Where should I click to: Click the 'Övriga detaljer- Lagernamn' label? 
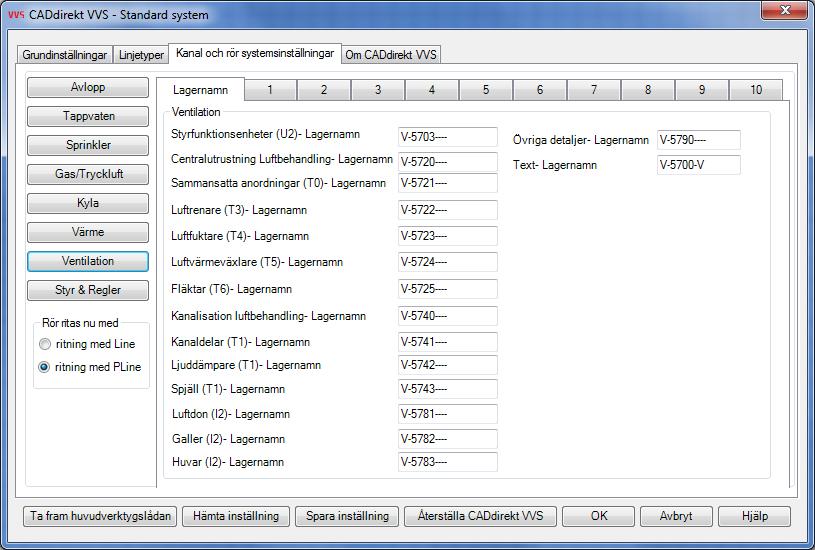pos(581,140)
